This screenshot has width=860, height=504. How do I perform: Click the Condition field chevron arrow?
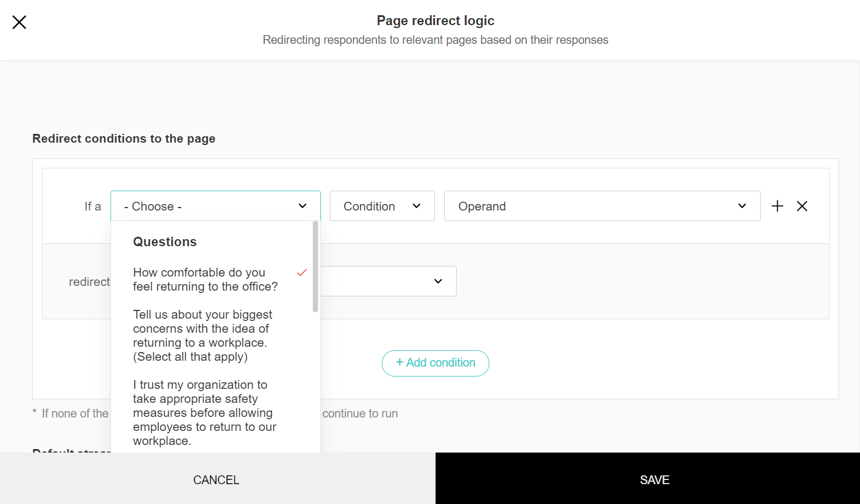pos(416,206)
